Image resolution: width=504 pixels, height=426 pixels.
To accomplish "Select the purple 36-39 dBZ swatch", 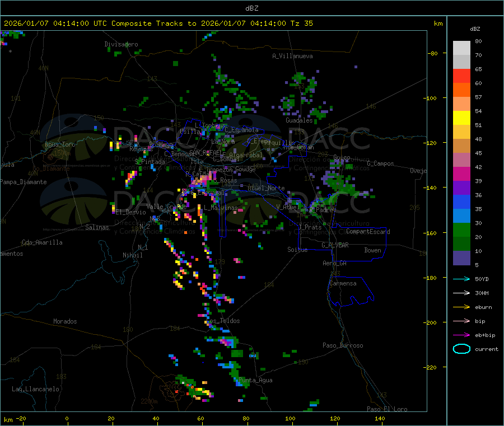I will click(x=461, y=188).
